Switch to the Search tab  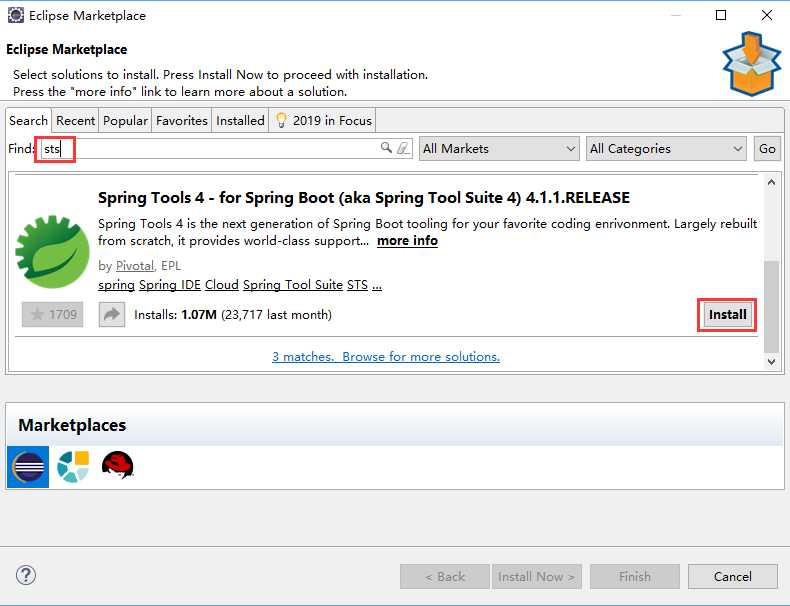(x=28, y=121)
